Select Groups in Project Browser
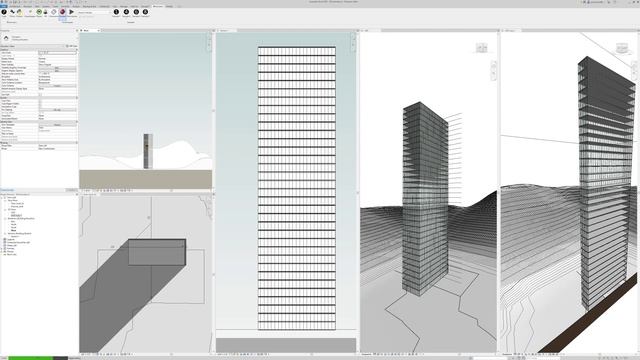Image resolution: width=640 pixels, height=360 pixels. click(11, 251)
